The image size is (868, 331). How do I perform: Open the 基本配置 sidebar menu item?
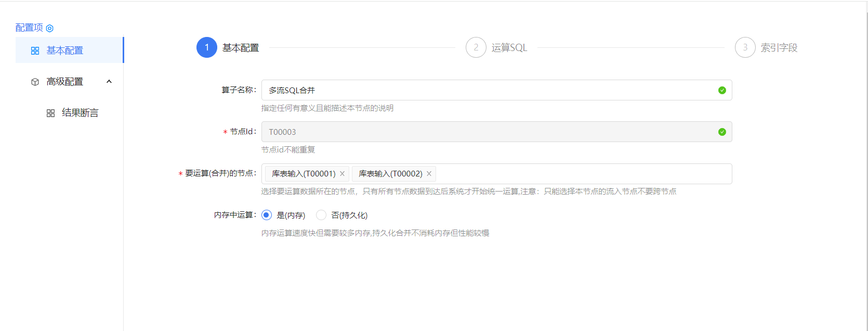[x=65, y=50]
